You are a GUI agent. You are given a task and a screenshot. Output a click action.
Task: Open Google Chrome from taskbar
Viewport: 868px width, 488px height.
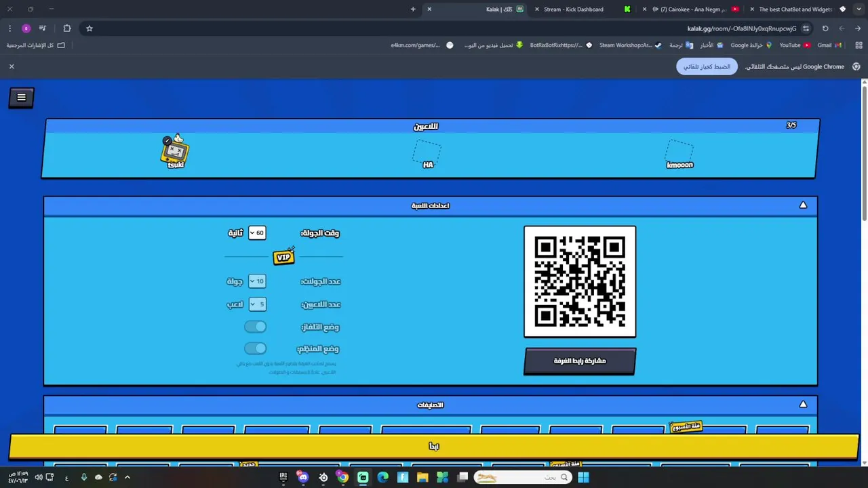tap(343, 477)
